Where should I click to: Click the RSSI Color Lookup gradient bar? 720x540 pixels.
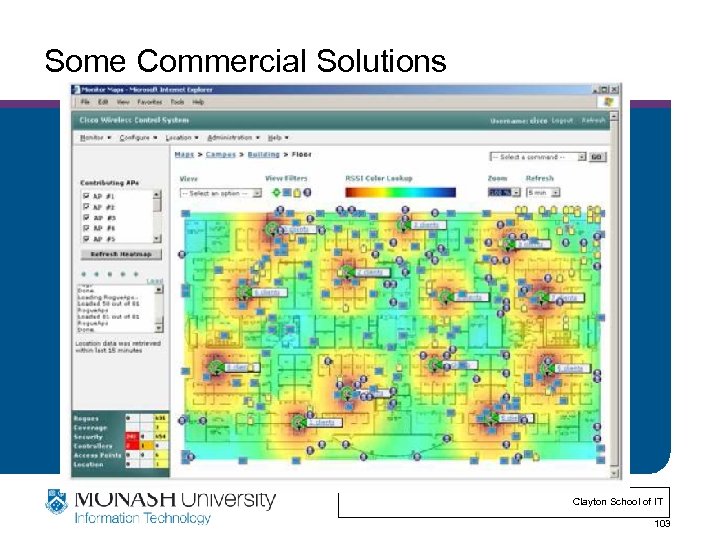[401, 192]
